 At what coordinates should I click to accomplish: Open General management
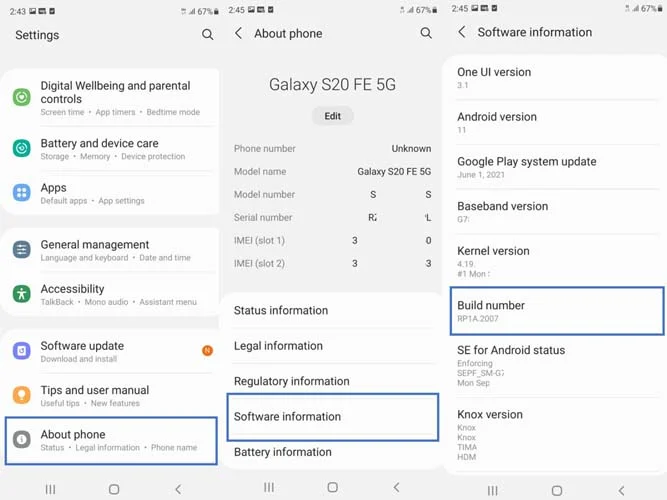[111, 250]
